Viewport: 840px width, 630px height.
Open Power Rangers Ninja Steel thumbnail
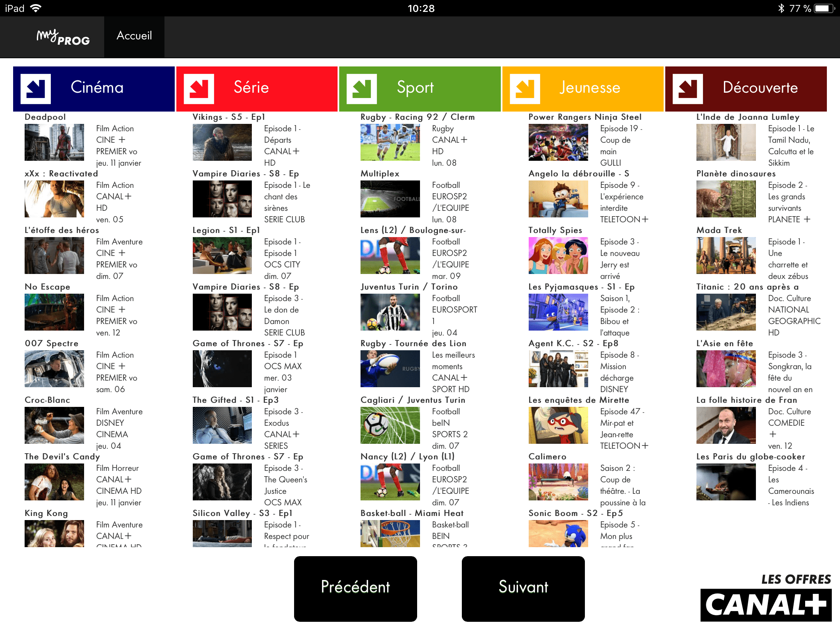tap(558, 142)
